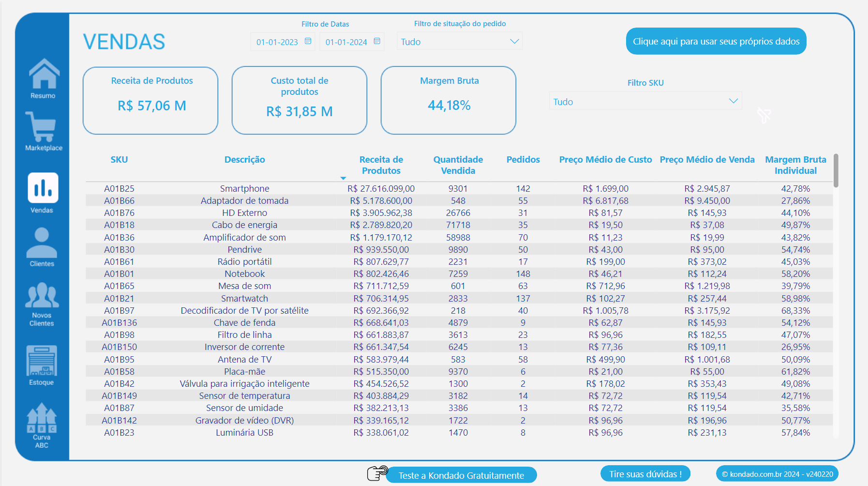868x486 pixels.
Task: Toggle sort arrow under Receita de Produtos header
Action: pos(343,178)
